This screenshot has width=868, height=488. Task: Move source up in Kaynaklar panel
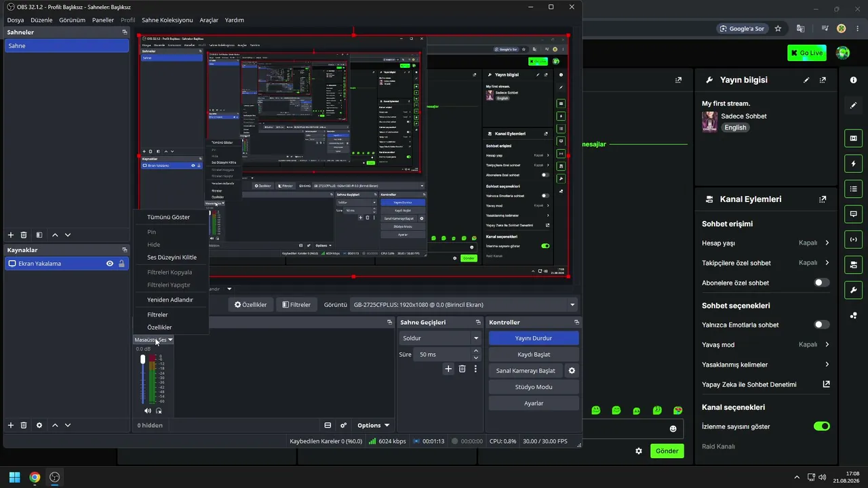tap(55, 426)
